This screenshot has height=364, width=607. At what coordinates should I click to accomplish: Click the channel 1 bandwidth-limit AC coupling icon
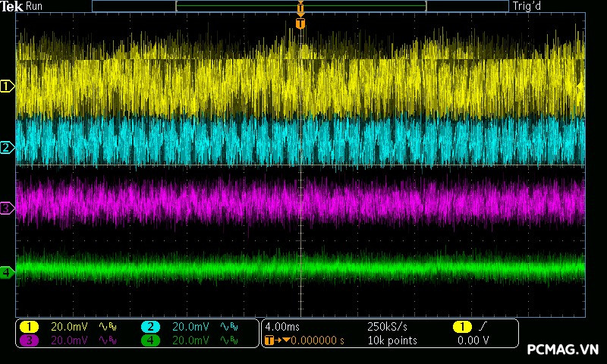tap(106, 327)
